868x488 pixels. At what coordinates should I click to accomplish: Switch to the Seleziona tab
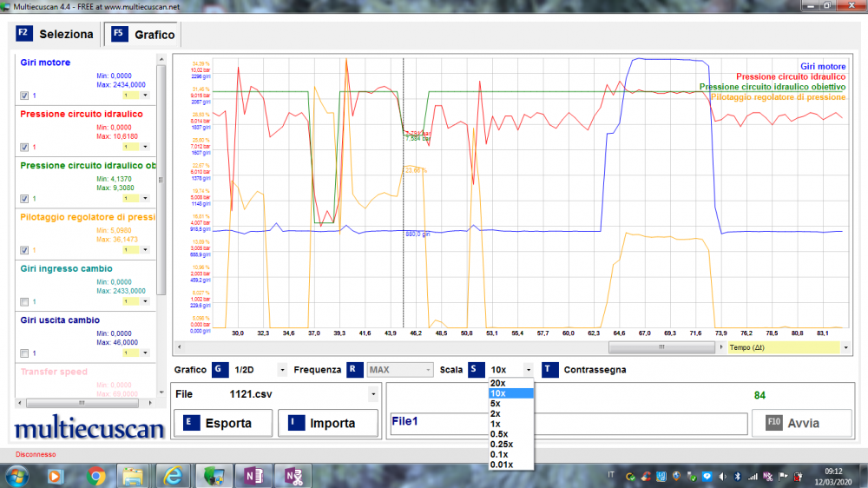56,35
